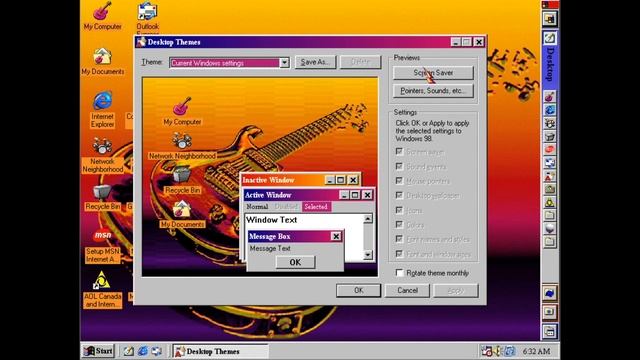This screenshot has height=360, width=640.
Task: Click Selected menu item in Active Window preview
Action: tap(316, 207)
